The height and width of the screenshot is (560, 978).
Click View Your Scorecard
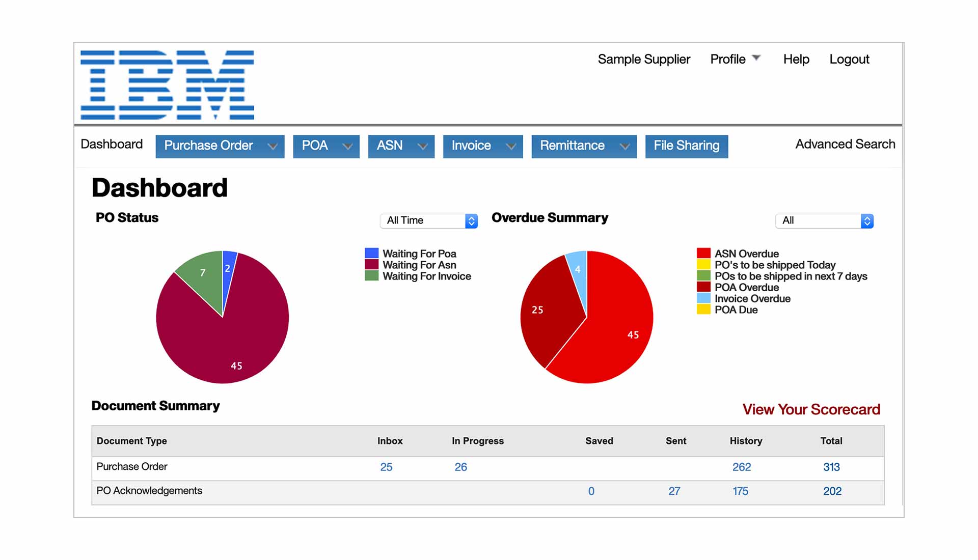[811, 409]
